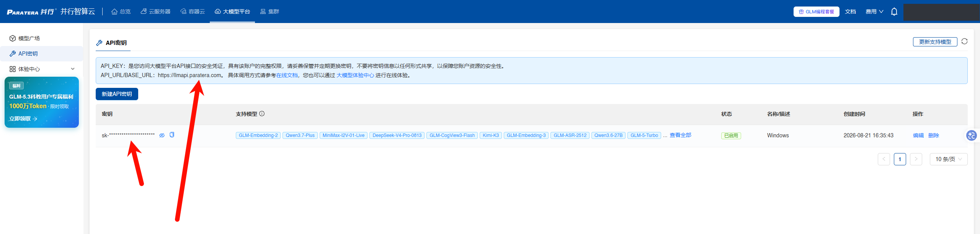980x234 pixels.
Task: Click the Kimi-K3 model tag
Action: 491,135
